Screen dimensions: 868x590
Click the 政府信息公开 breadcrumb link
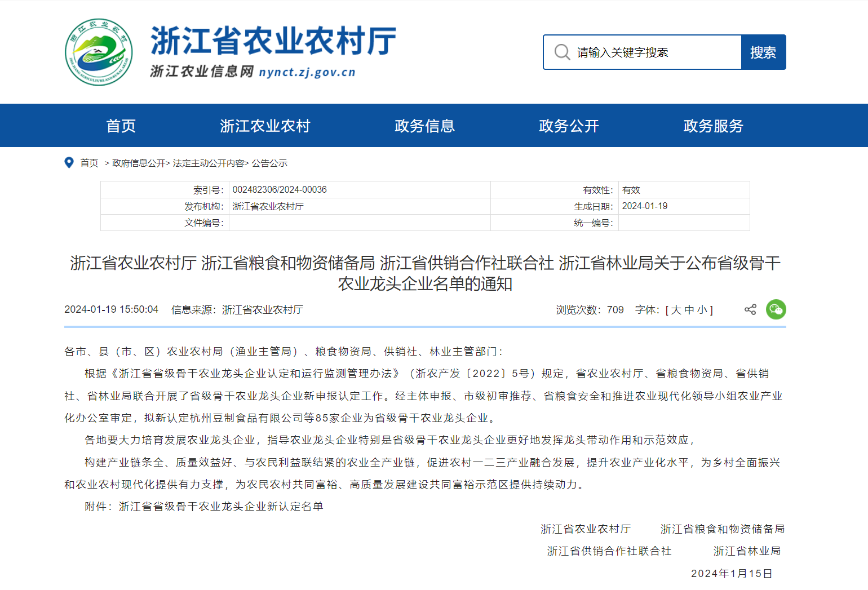139,163
